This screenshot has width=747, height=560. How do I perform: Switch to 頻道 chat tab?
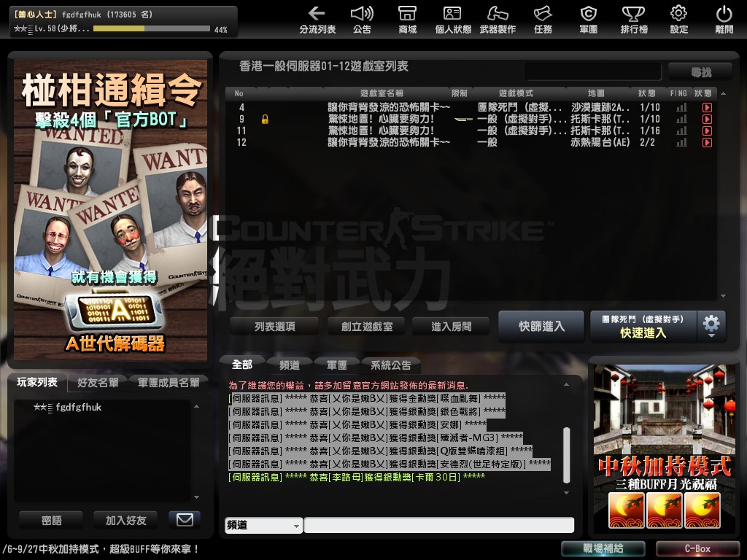coord(289,365)
